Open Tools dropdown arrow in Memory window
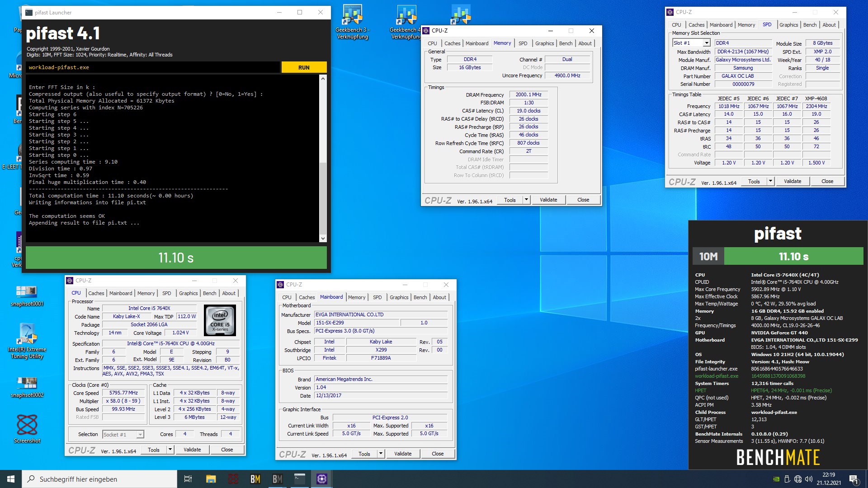868x488 pixels. [526, 200]
